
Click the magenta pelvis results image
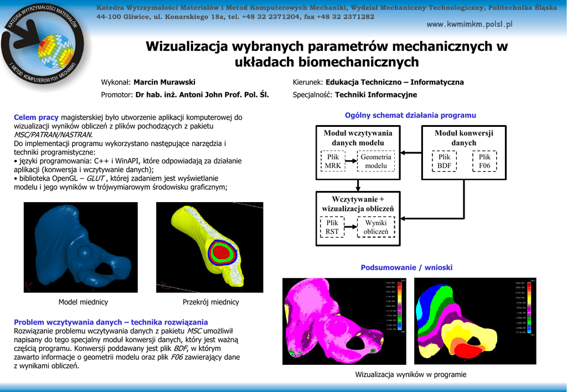[x=344, y=321]
